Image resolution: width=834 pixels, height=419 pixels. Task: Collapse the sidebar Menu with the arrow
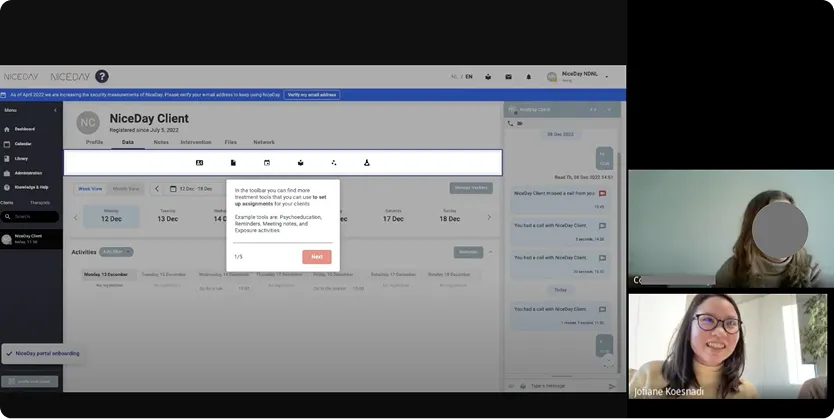pyautogui.click(x=55, y=110)
